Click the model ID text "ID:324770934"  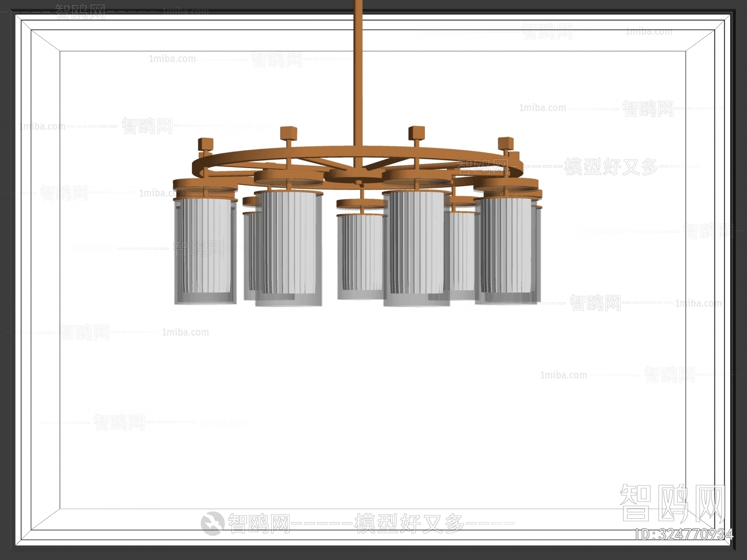(684, 534)
